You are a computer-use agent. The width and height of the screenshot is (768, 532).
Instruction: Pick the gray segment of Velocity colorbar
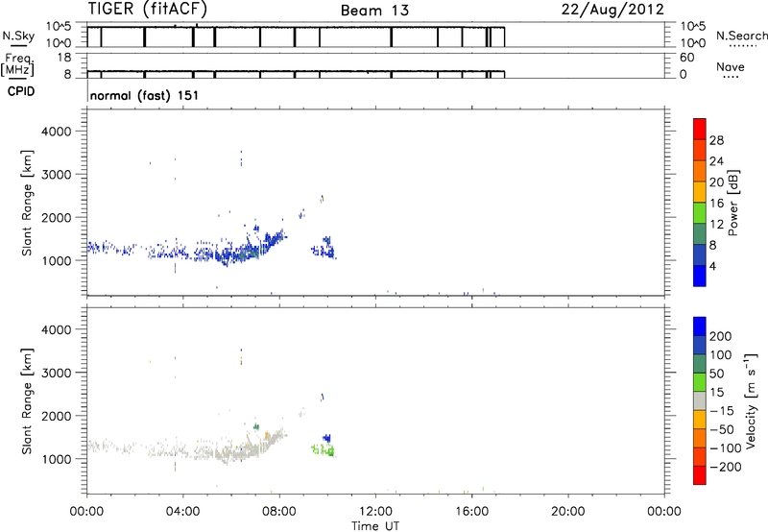click(700, 401)
